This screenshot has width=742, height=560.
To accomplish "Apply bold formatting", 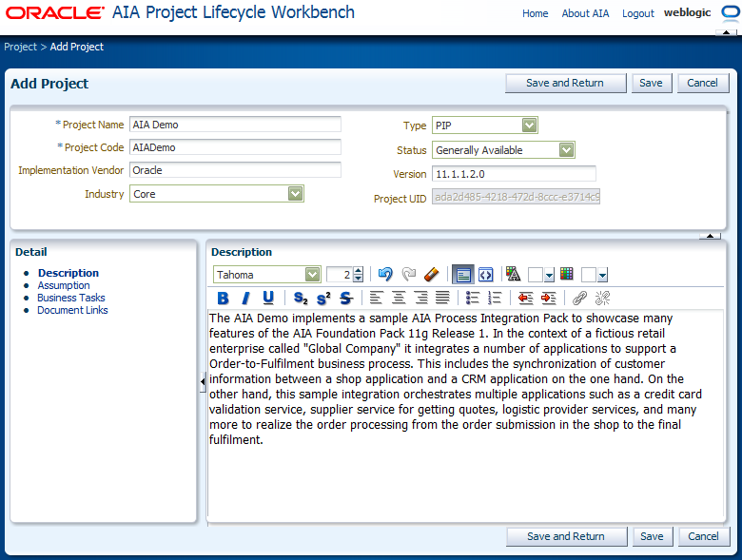I will pyautogui.click(x=223, y=298).
